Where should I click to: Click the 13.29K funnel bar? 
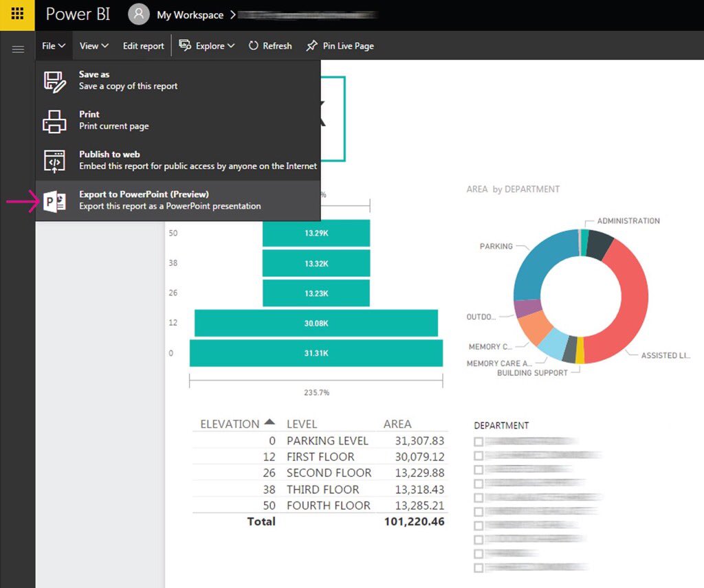[316, 234]
